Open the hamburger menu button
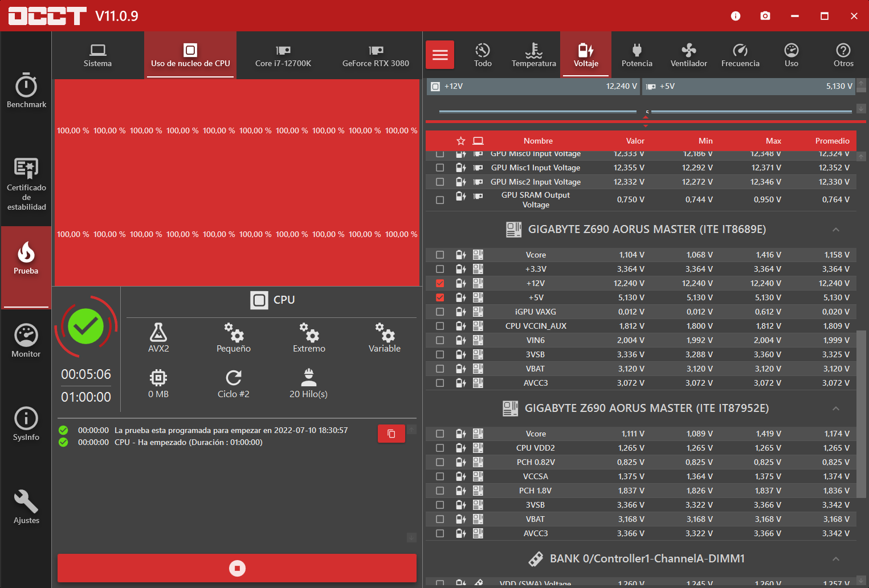Viewport: 869px width, 588px height. (x=440, y=55)
